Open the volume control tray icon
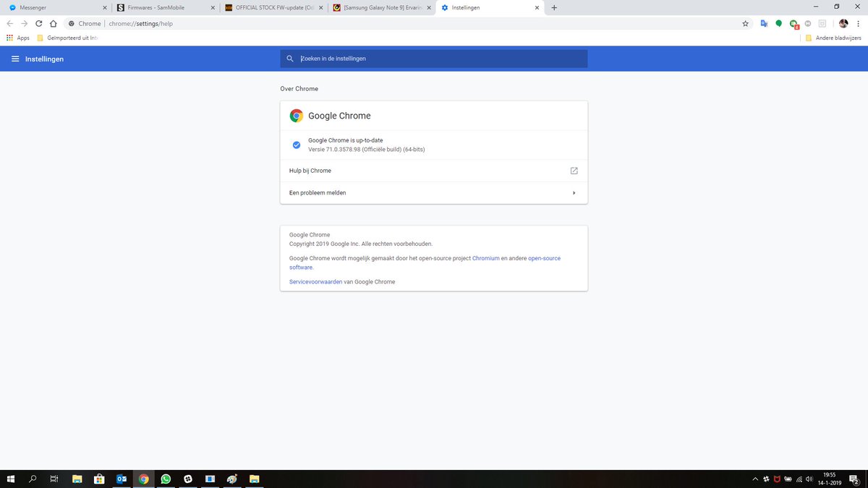Image resolution: width=868 pixels, height=488 pixels. [x=809, y=479]
